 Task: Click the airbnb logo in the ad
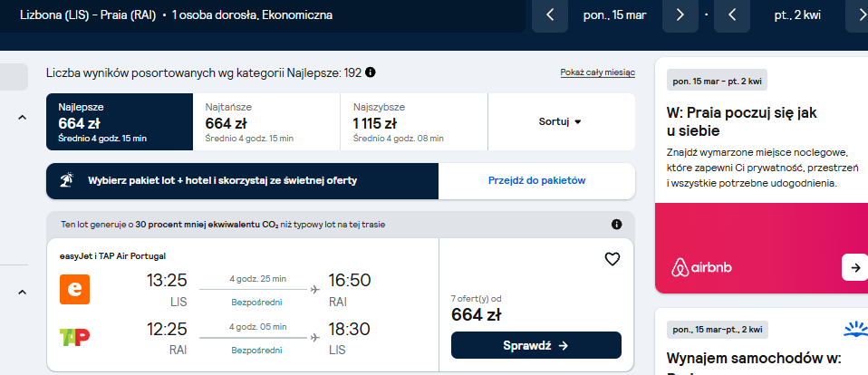point(701,268)
